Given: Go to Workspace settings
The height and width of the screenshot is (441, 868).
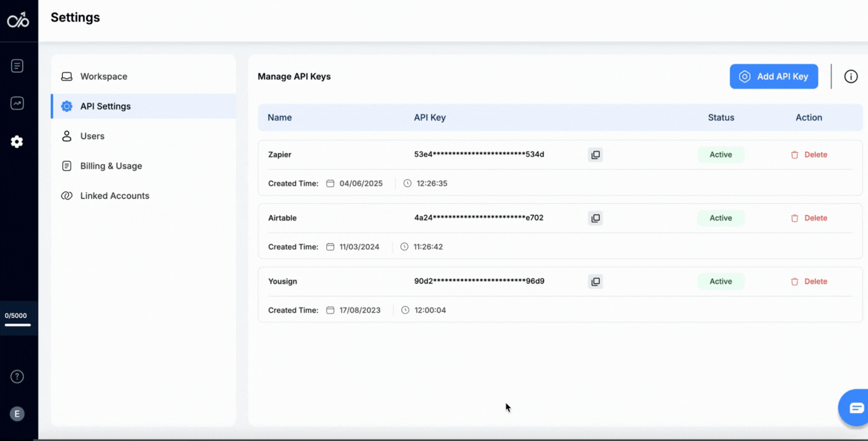Looking at the screenshot, I should pyautogui.click(x=103, y=76).
